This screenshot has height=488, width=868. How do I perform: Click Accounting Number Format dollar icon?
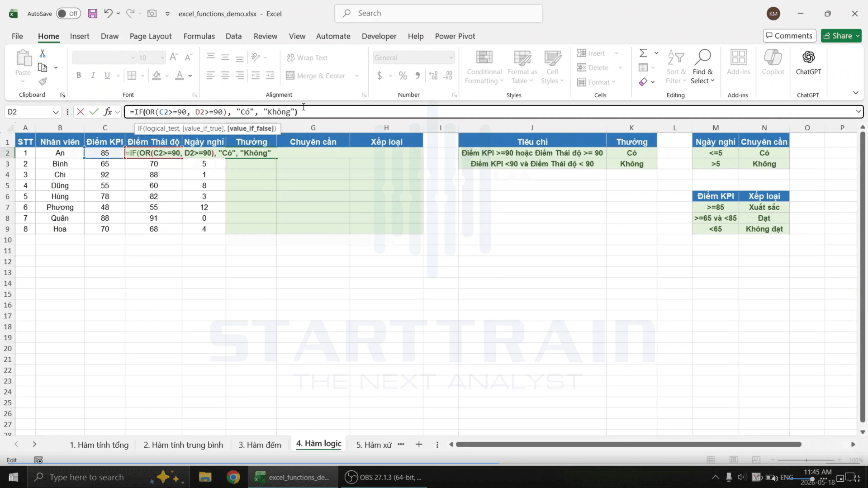tap(379, 76)
